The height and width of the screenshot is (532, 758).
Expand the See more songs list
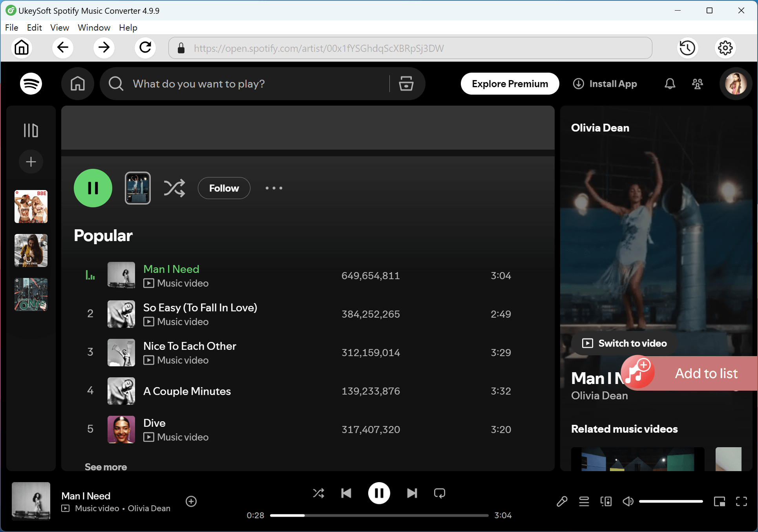[106, 467]
